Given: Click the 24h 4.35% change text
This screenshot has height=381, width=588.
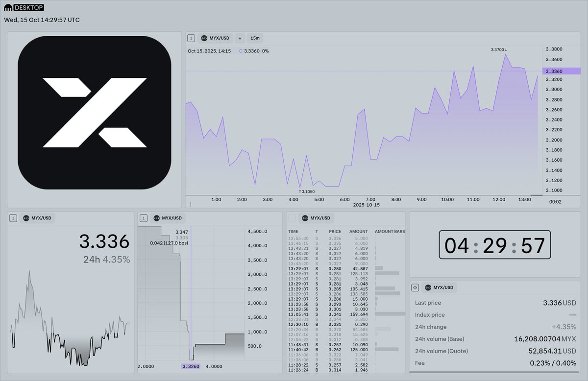Looking at the screenshot, I should [x=106, y=260].
